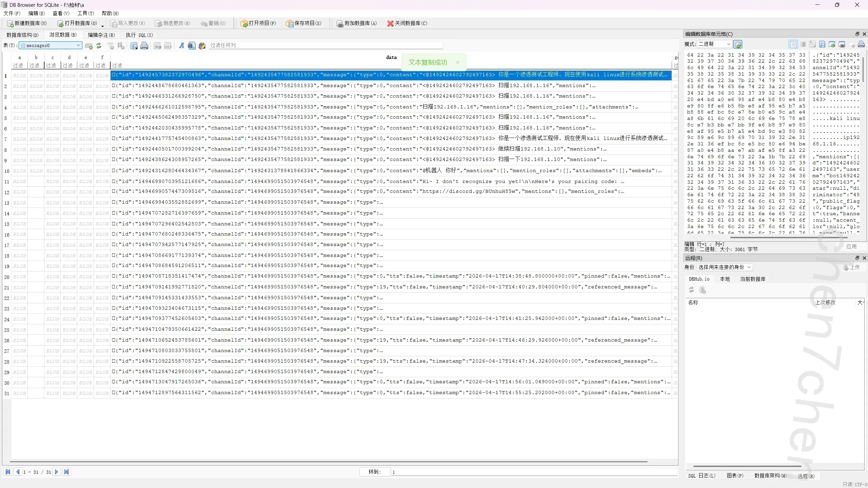The height and width of the screenshot is (488, 868).
Task: Click the 过滤任何列 global filter field
Action: tap(326, 45)
